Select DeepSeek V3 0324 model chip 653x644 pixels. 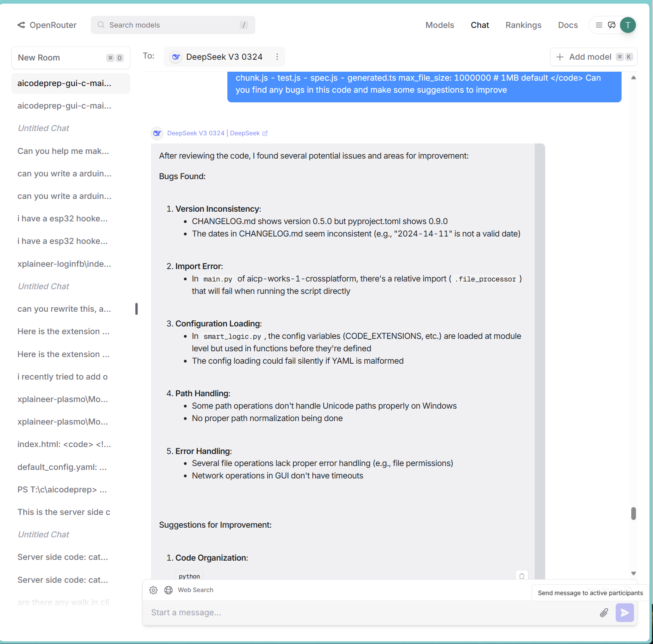click(224, 57)
